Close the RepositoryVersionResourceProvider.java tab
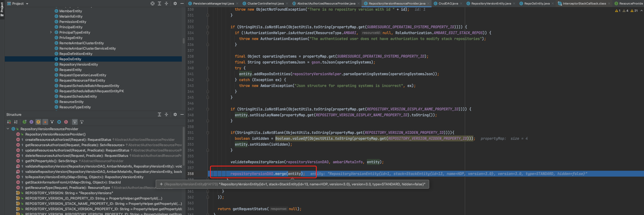 [x=428, y=3]
